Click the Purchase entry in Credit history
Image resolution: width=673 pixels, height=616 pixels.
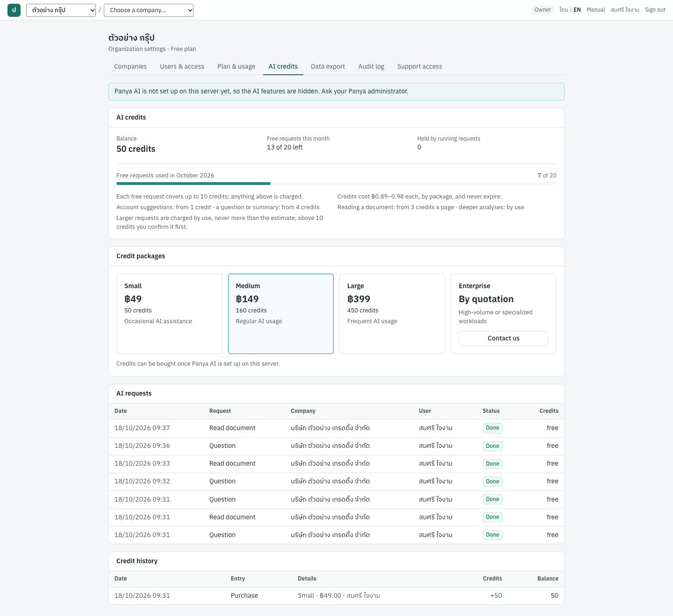(x=244, y=596)
